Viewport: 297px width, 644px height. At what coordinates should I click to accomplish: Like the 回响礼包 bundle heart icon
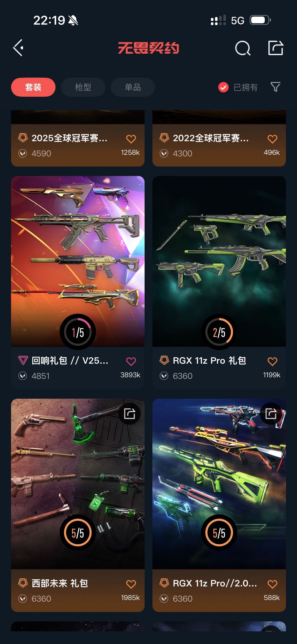tap(131, 361)
